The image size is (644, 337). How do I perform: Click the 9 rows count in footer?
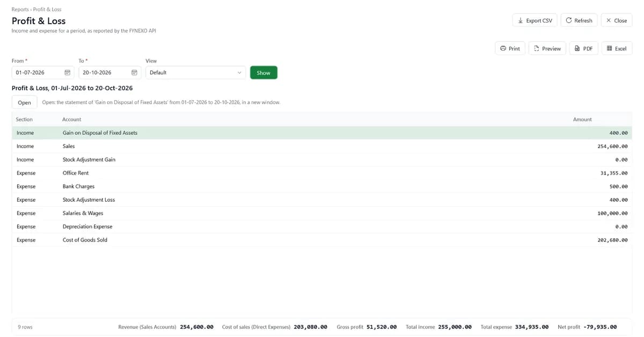click(x=25, y=327)
